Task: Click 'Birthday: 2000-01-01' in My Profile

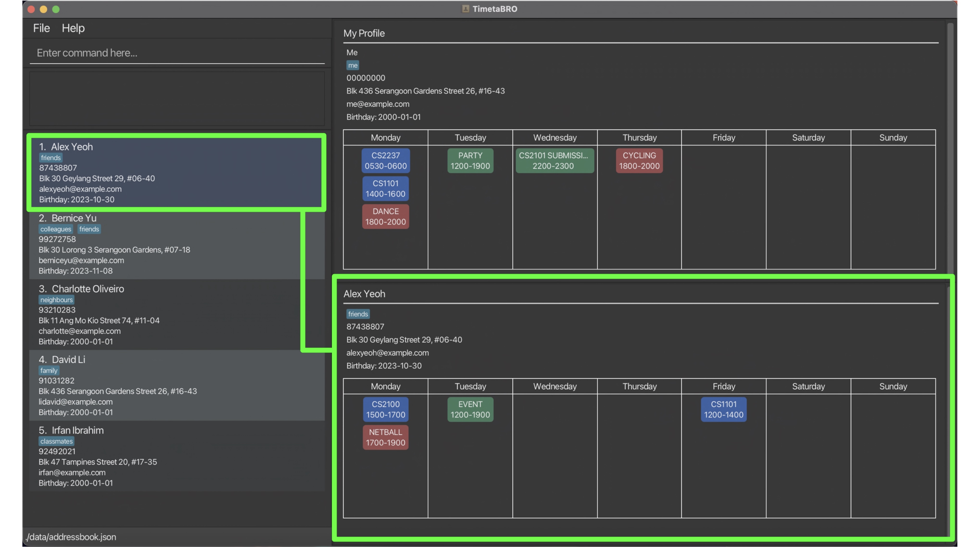Action: click(x=383, y=117)
